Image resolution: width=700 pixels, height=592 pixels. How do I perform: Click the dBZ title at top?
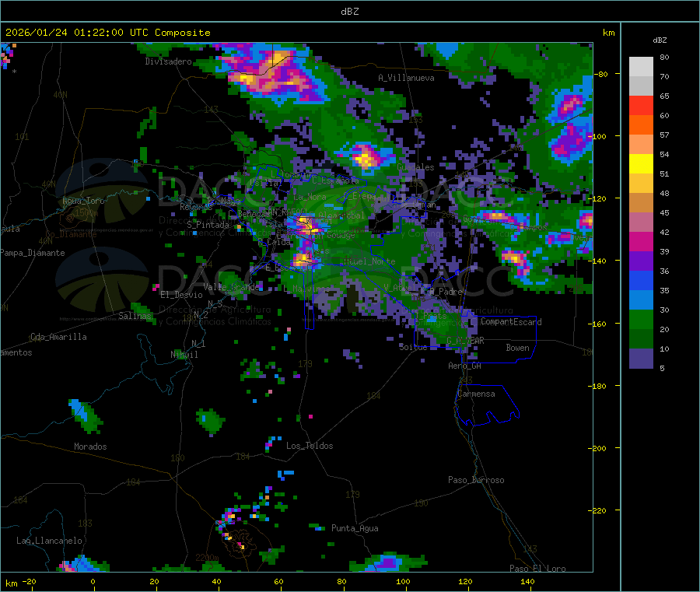click(x=349, y=12)
